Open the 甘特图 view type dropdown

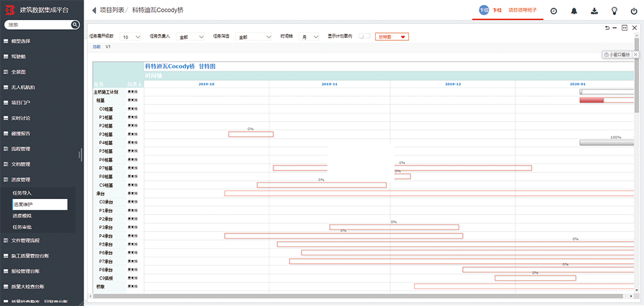pos(391,37)
